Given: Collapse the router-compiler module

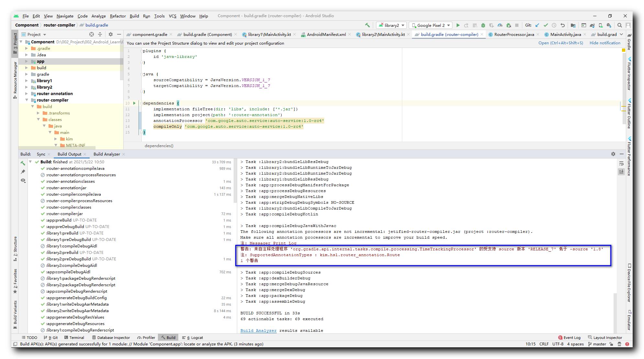Looking at the screenshot, I should (27, 100).
